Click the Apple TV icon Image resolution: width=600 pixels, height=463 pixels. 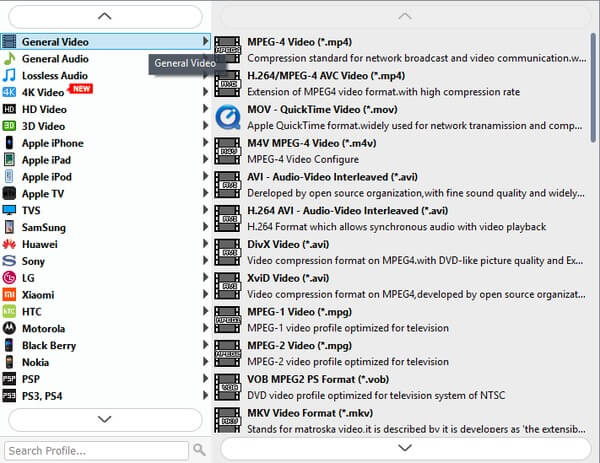coord(9,193)
